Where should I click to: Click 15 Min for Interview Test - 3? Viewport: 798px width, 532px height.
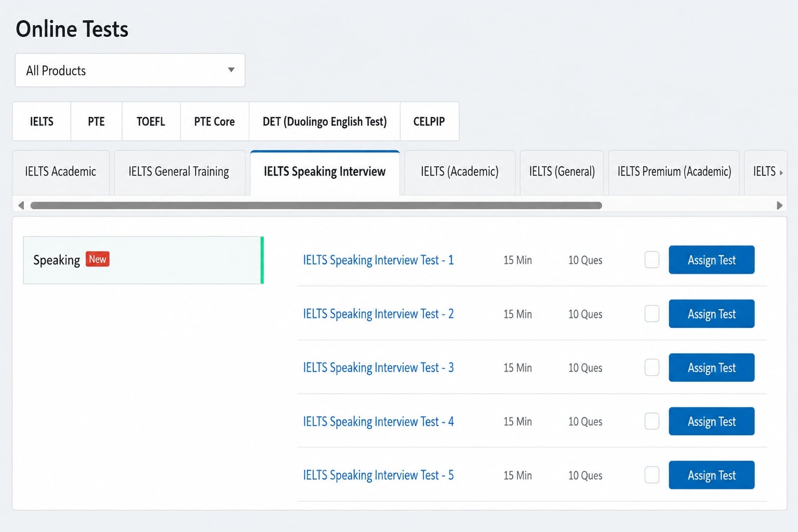(x=517, y=368)
